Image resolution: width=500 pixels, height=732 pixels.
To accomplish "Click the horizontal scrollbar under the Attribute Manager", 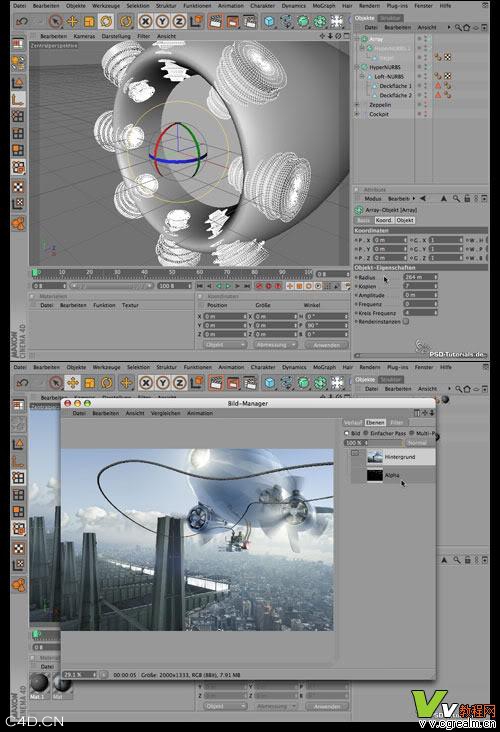I will coord(420,356).
